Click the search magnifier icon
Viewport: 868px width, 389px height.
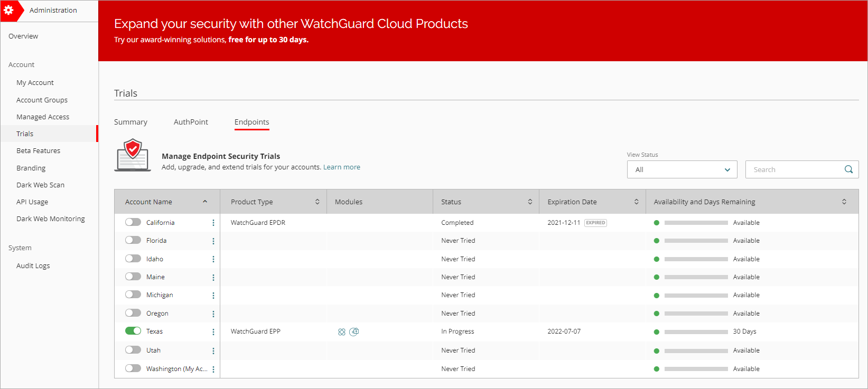click(x=848, y=169)
